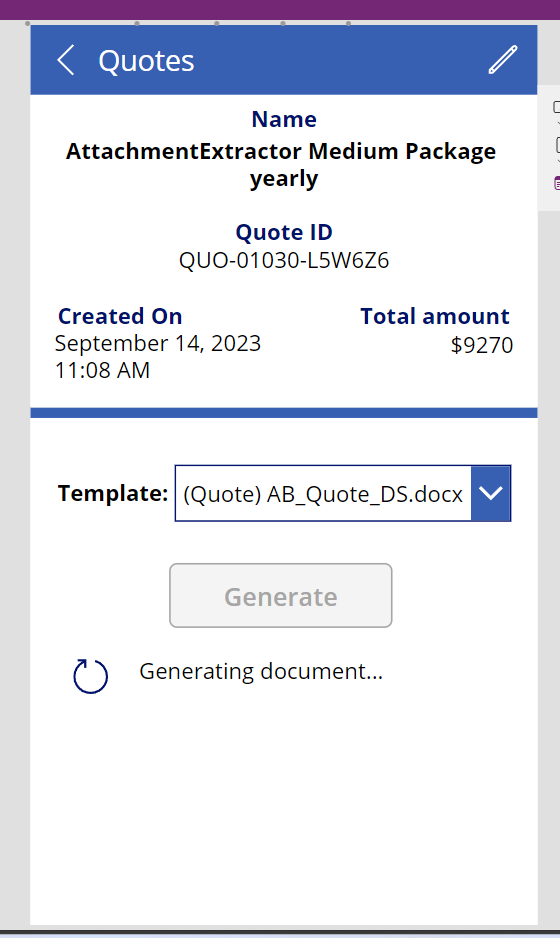Click the Total amount label

point(435,316)
